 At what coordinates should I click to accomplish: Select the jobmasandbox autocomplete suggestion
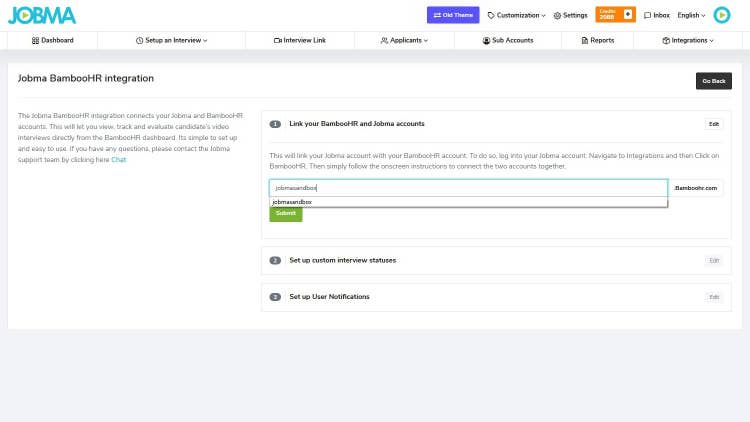click(468, 202)
